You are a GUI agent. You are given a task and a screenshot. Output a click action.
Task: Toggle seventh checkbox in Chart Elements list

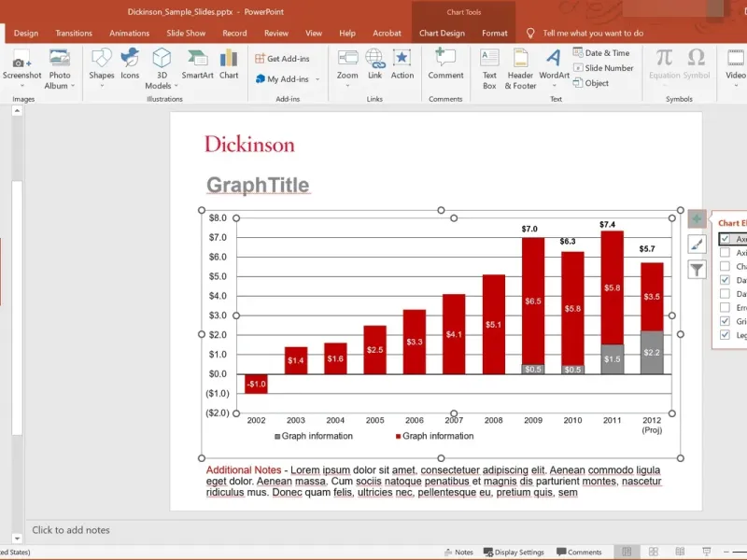[x=725, y=321]
